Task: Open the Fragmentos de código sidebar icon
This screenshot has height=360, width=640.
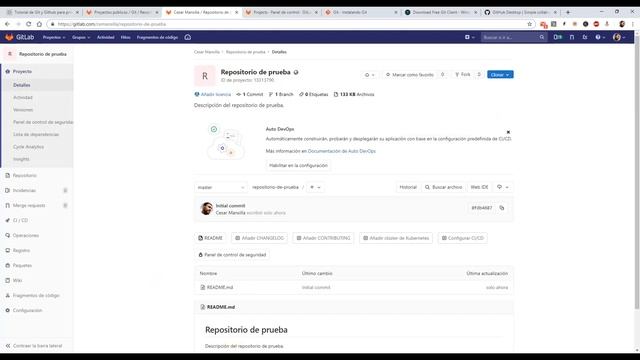Action: tap(7, 295)
